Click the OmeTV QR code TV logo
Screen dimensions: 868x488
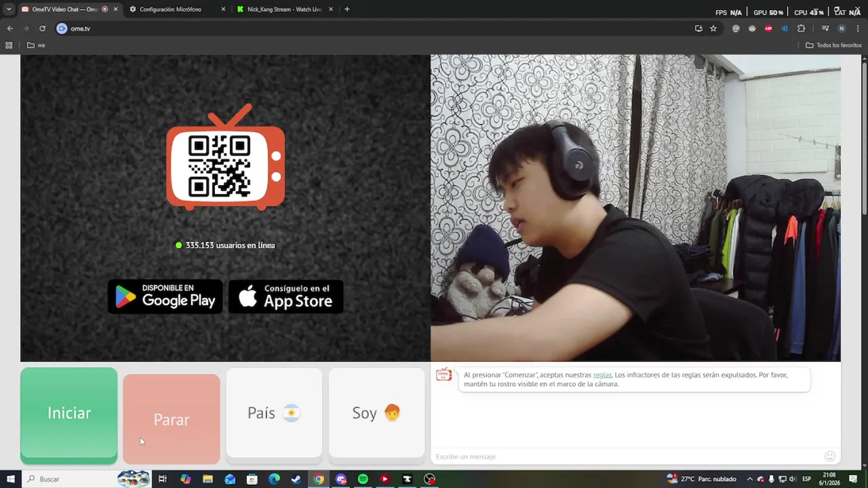225,157
